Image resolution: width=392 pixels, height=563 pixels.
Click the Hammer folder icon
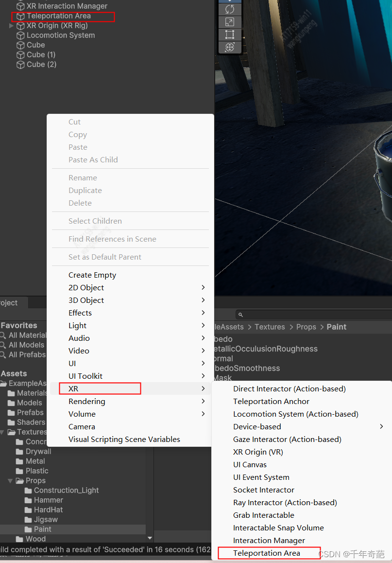click(28, 500)
